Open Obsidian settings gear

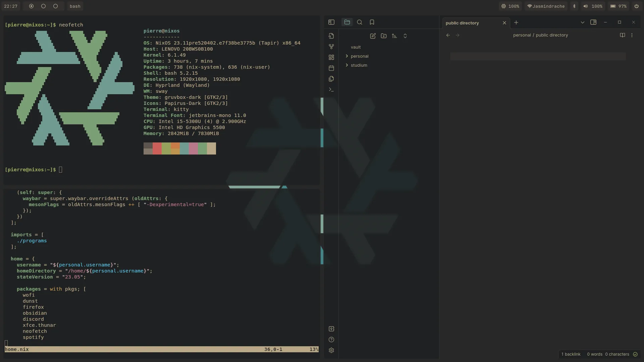[331, 350]
